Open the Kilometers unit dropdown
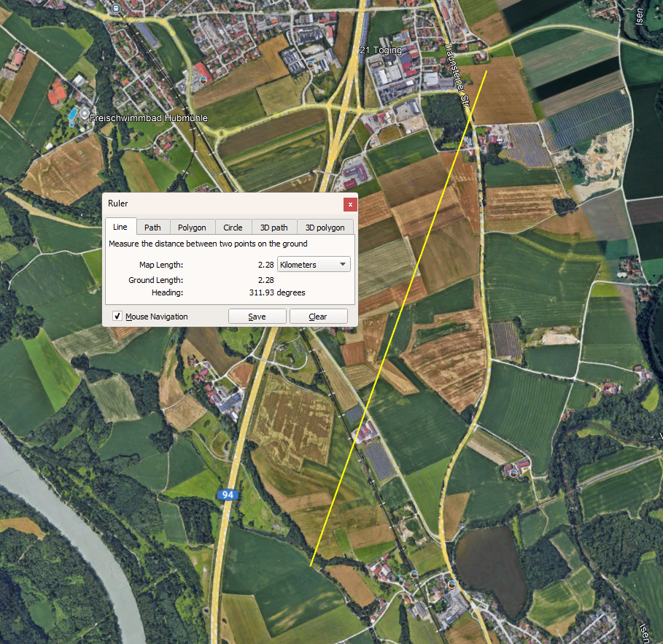This screenshot has height=644, width=663. pyautogui.click(x=314, y=265)
